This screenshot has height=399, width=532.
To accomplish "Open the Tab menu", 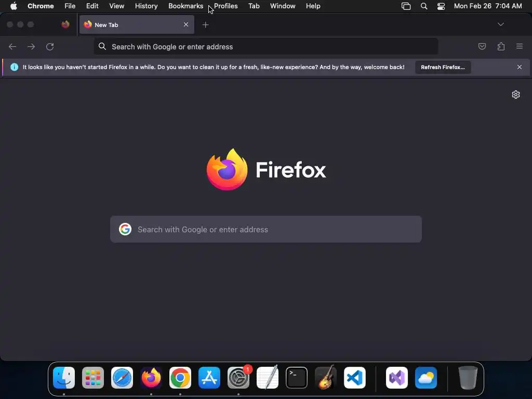I will (254, 6).
